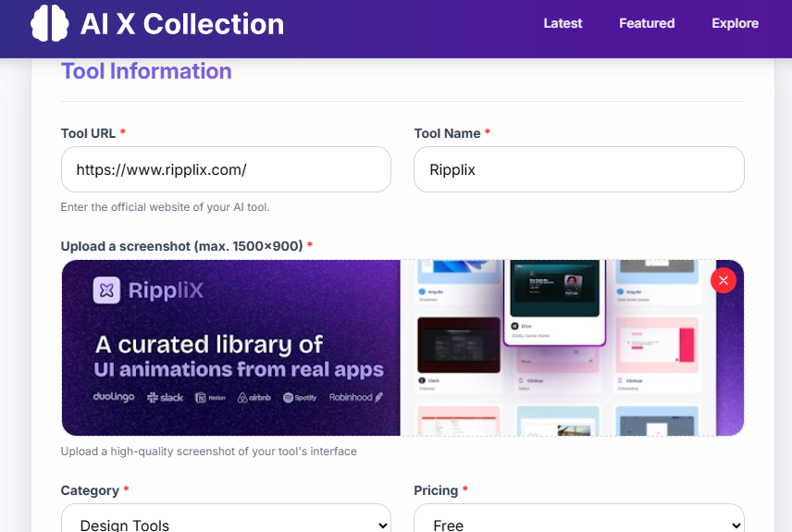Click the brain logo icon in header
The width and height of the screenshot is (792, 532).
(x=50, y=23)
